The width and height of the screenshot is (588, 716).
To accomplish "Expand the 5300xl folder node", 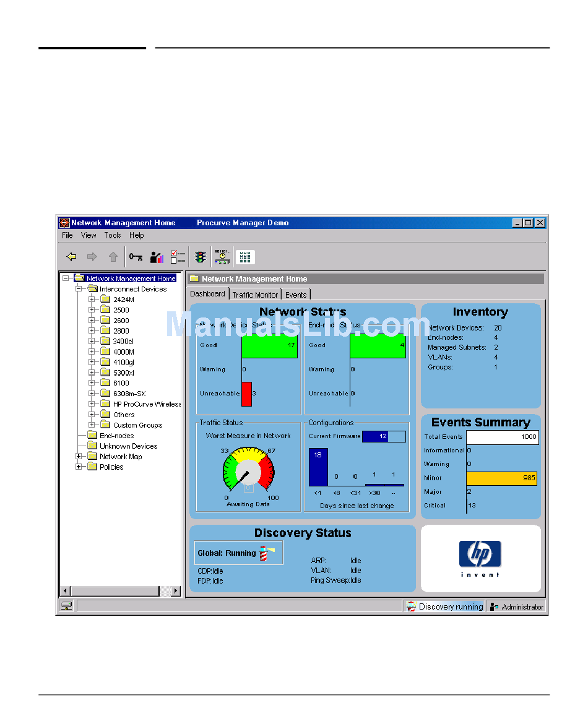I will (x=92, y=373).
